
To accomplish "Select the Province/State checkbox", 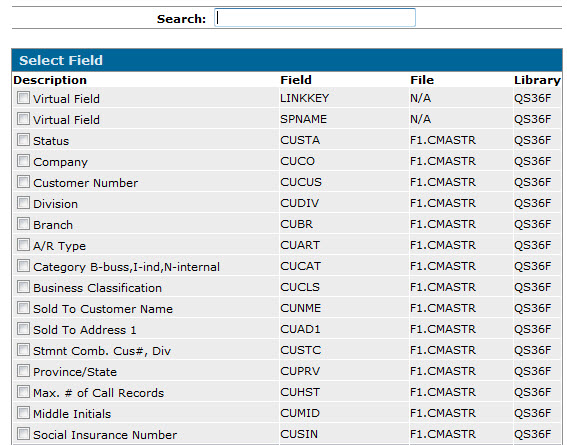I will pyautogui.click(x=24, y=371).
